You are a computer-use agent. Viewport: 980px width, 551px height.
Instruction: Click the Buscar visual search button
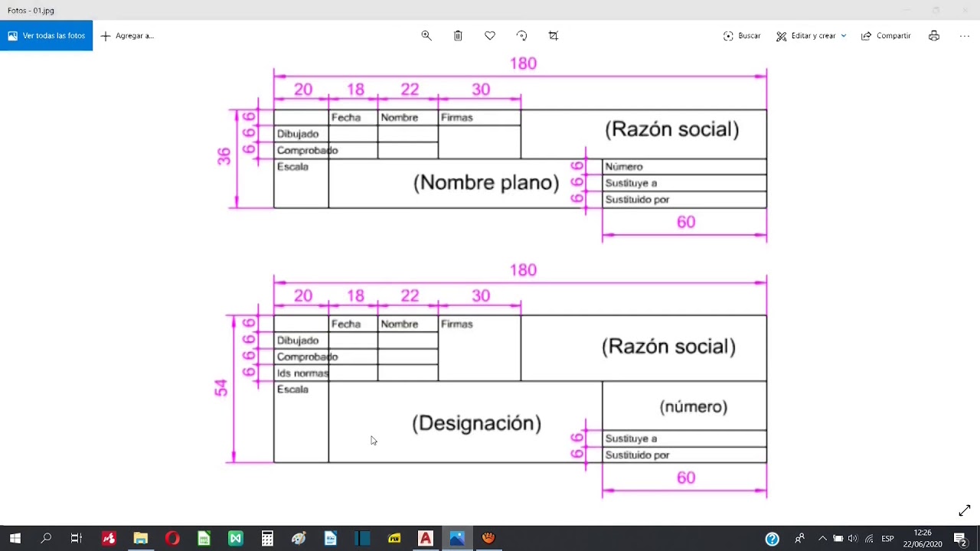[742, 36]
